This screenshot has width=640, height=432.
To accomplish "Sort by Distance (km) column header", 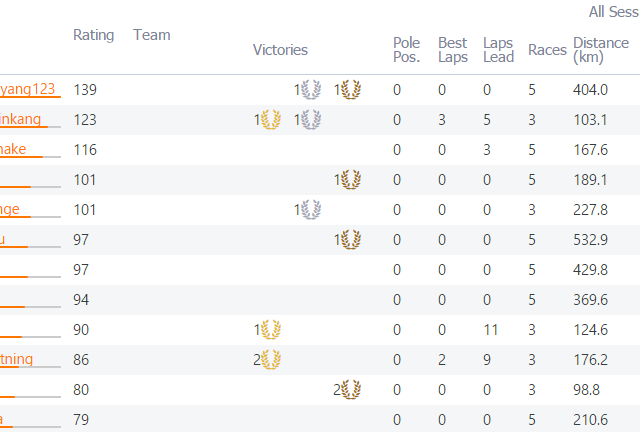I will [x=601, y=50].
